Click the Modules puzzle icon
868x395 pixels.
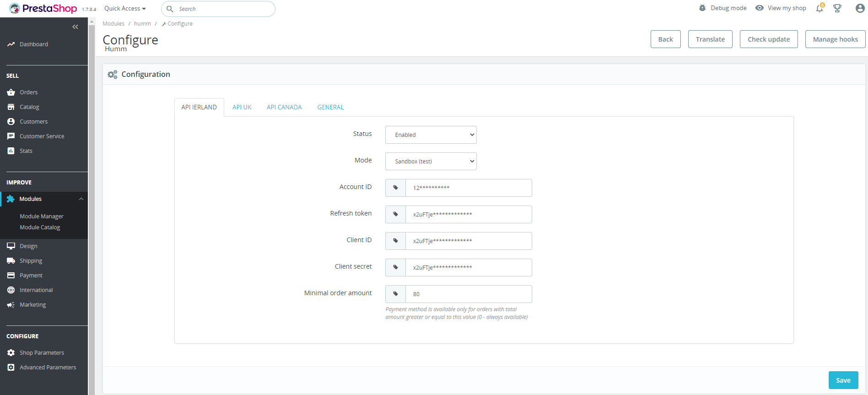click(x=11, y=199)
